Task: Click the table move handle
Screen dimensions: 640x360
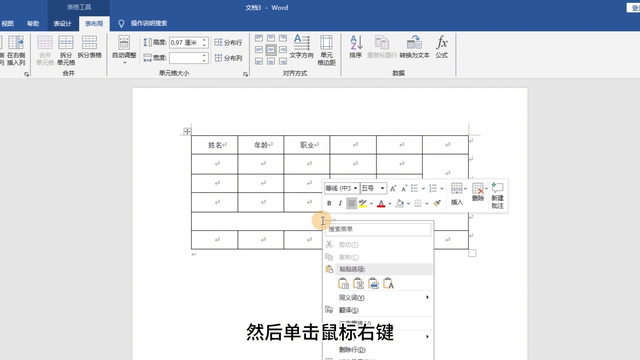Action: click(x=187, y=131)
